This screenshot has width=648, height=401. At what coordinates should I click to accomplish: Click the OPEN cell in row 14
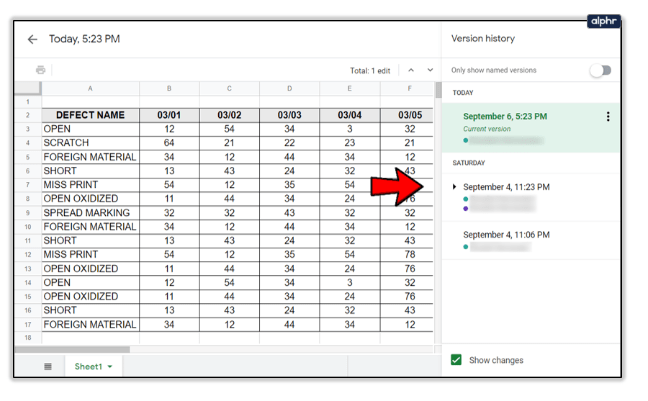[x=90, y=283]
